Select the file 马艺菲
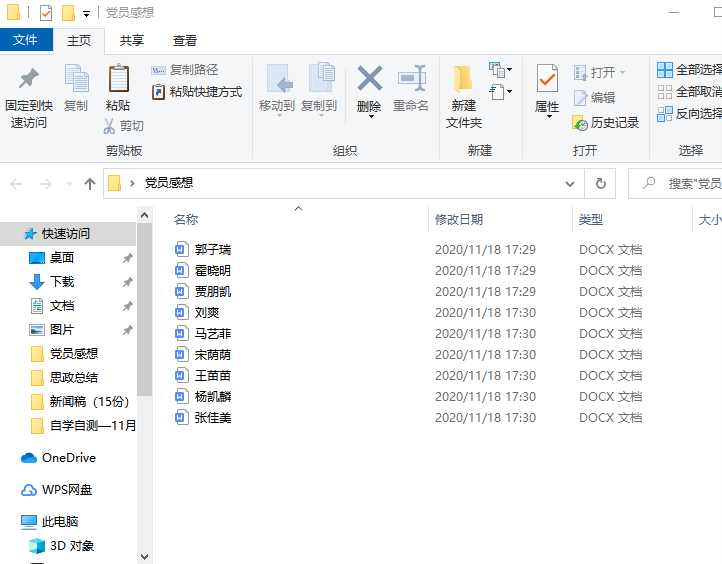The width and height of the screenshot is (722, 564). pyautogui.click(x=213, y=334)
